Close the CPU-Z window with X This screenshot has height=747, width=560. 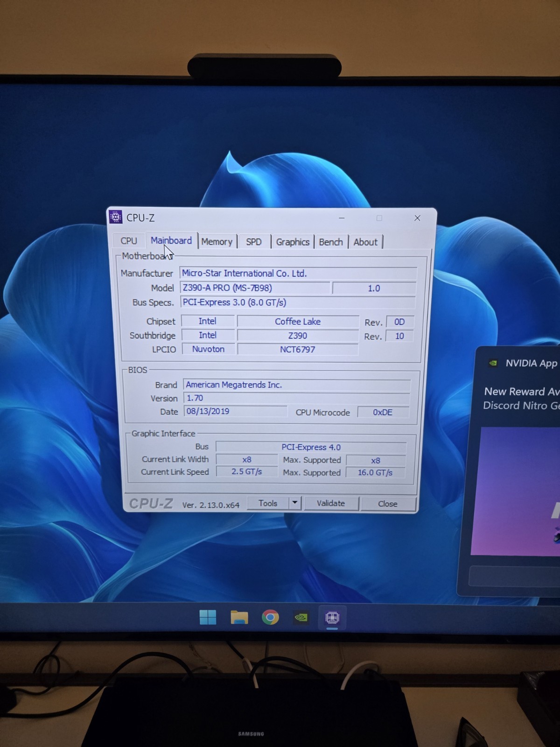[x=417, y=218]
